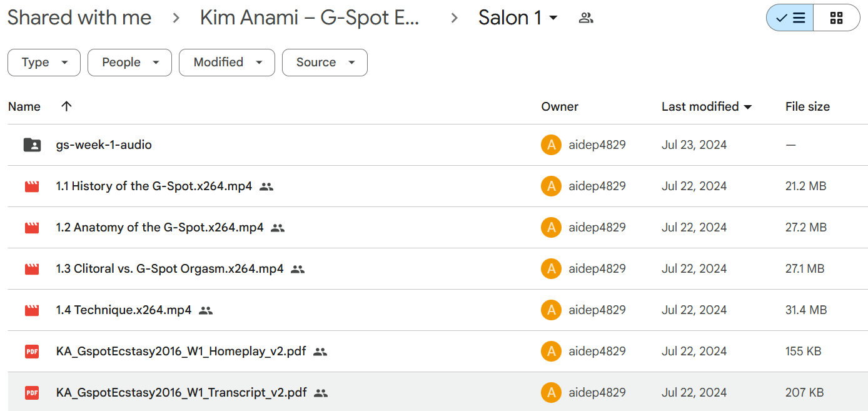Click the video icon for 1.1 History
This screenshot has width=868, height=411.
32,186
